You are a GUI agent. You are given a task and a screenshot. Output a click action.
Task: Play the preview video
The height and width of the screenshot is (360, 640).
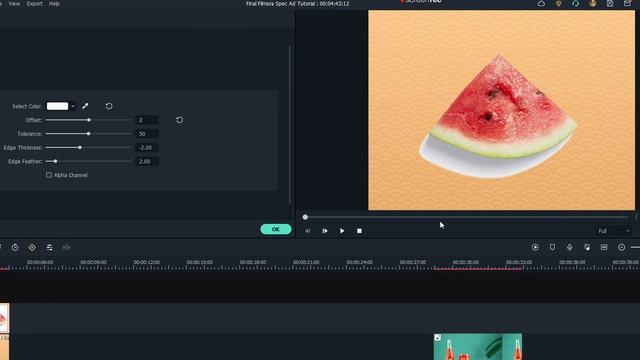[x=342, y=231]
